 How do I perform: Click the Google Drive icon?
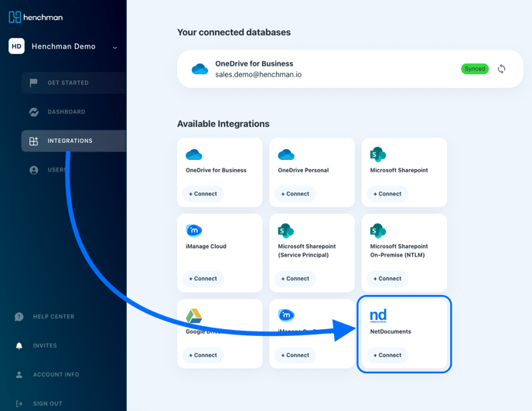pos(194,315)
